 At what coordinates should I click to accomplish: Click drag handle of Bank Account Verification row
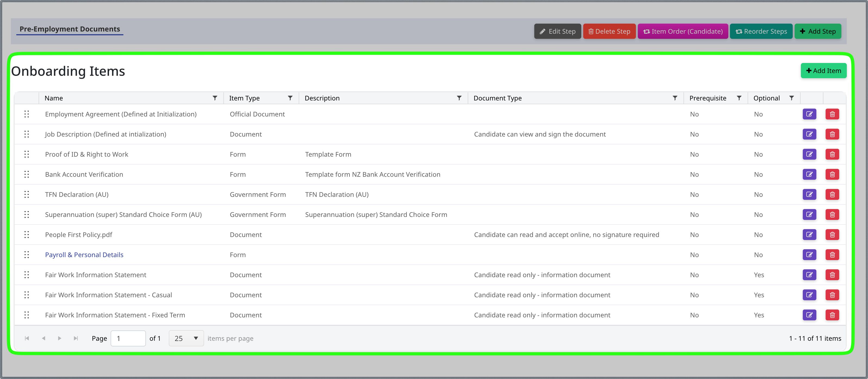27,174
